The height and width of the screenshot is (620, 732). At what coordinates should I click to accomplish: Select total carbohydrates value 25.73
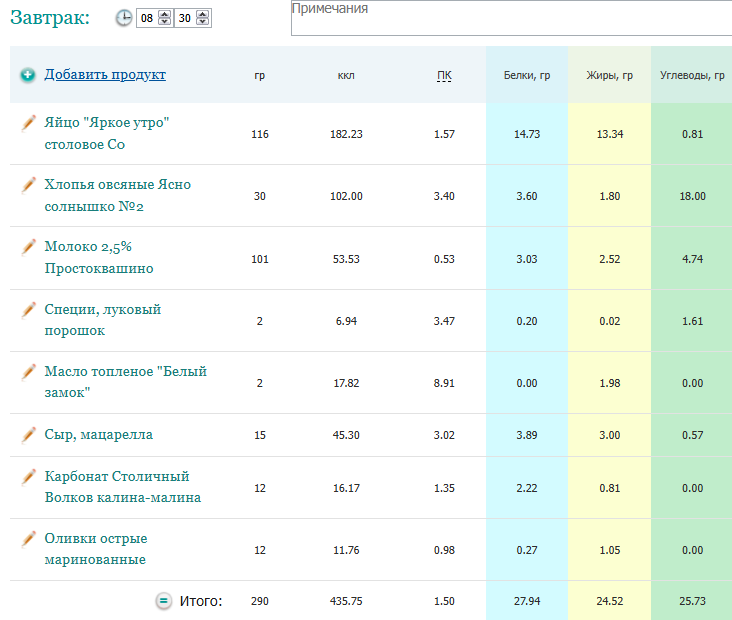click(x=693, y=602)
